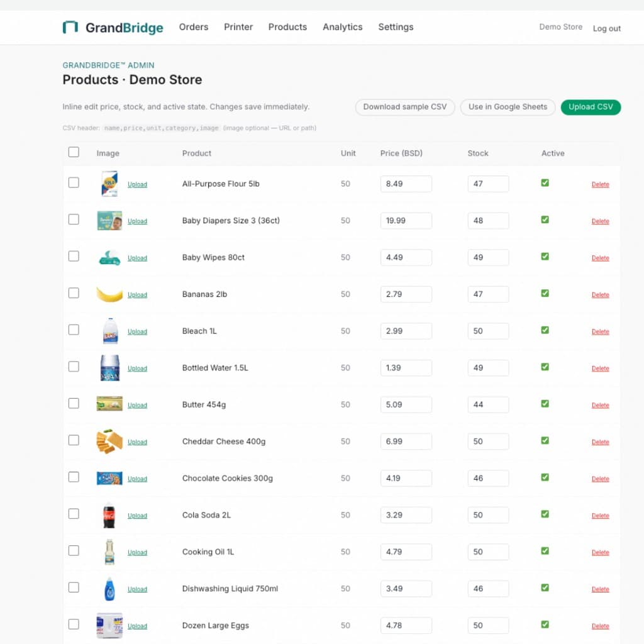
Task: Click the Bananas 2lb product thumbnail
Action: point(109,292)
